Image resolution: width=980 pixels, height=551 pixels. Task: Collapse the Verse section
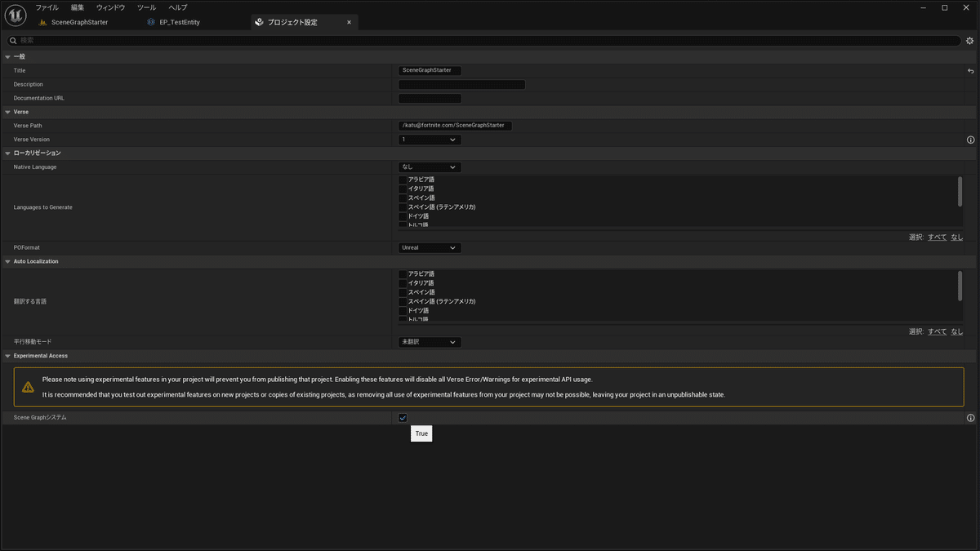(x=7, y=112)
